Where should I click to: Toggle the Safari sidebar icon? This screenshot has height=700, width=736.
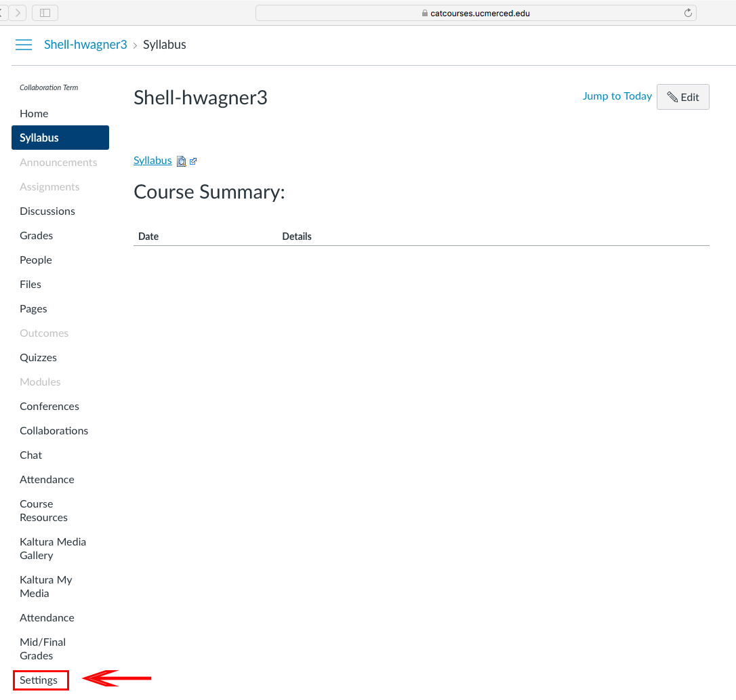[x=45, y=13]
